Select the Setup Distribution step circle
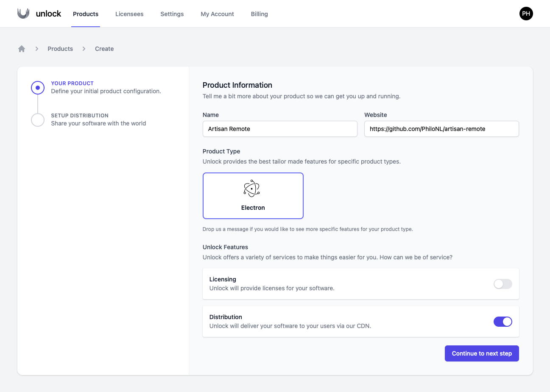The height and width of the screenshot is (392, 550). point(38,120)
